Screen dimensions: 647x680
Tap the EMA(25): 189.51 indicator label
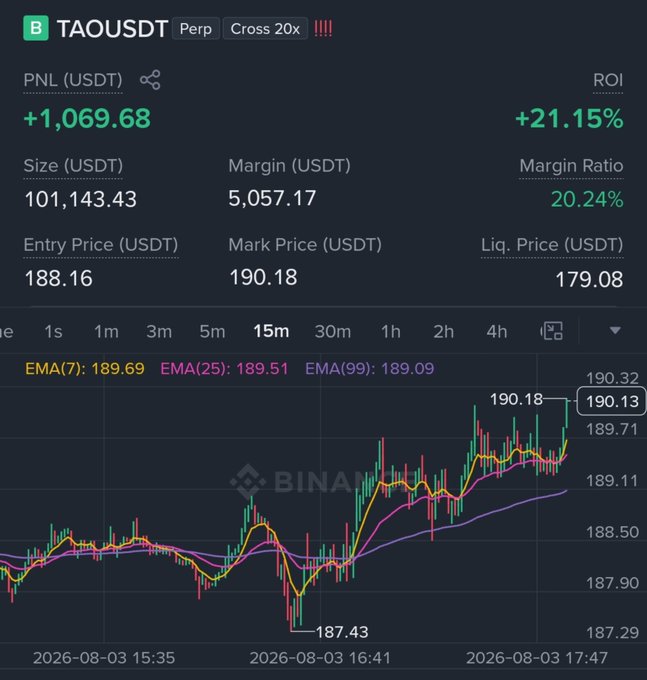224,369
